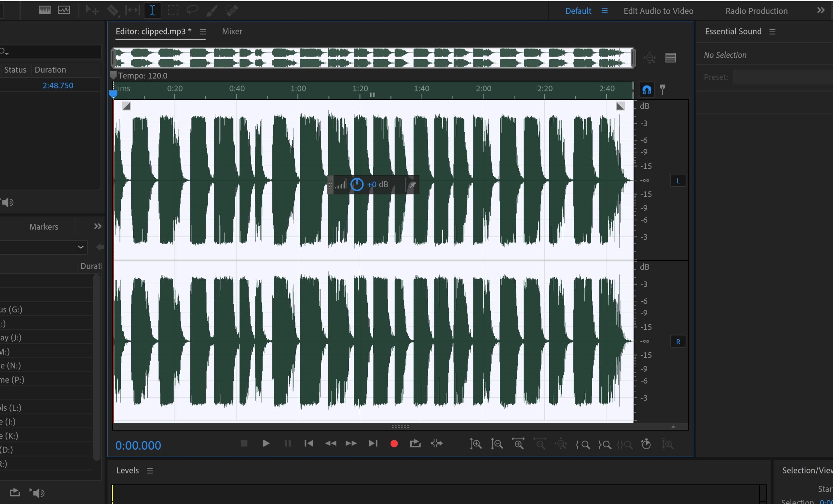Toggle the snapping magnet icon
The image size is (833, 504).
(x=647, y=90)
